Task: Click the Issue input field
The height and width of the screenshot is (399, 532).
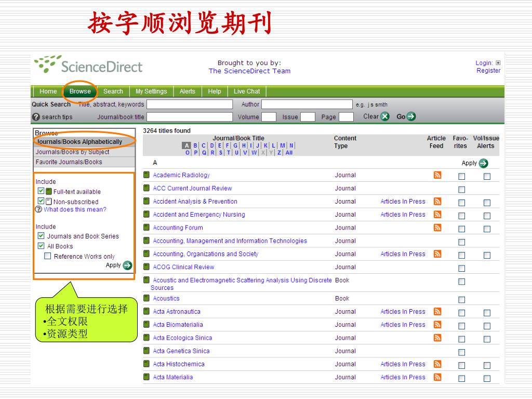Action: pos(308,117)
